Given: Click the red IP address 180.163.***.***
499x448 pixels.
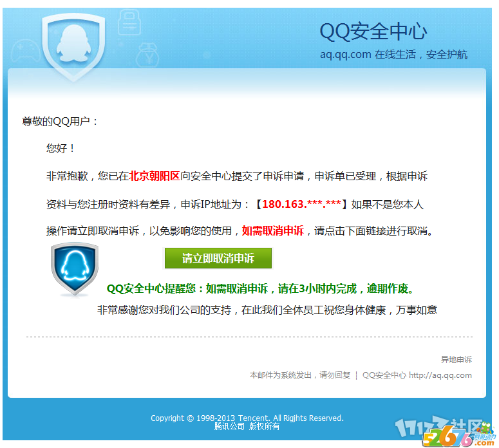Looking at the screenshot, I should pyautogui.click(x=301, y=204).
